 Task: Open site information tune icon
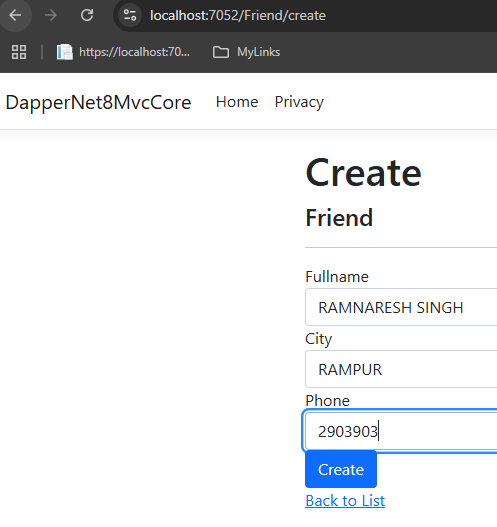pos(130,15)
